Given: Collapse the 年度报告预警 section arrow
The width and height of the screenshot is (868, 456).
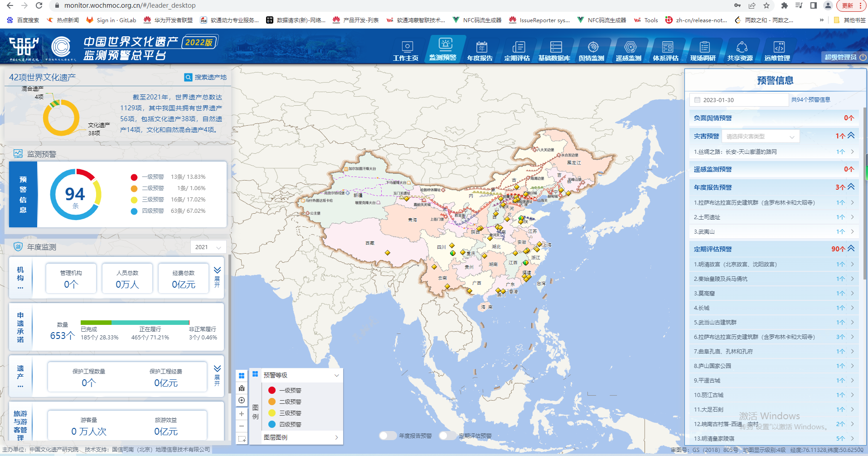Looking at the screenshot, I should (851, 186).
